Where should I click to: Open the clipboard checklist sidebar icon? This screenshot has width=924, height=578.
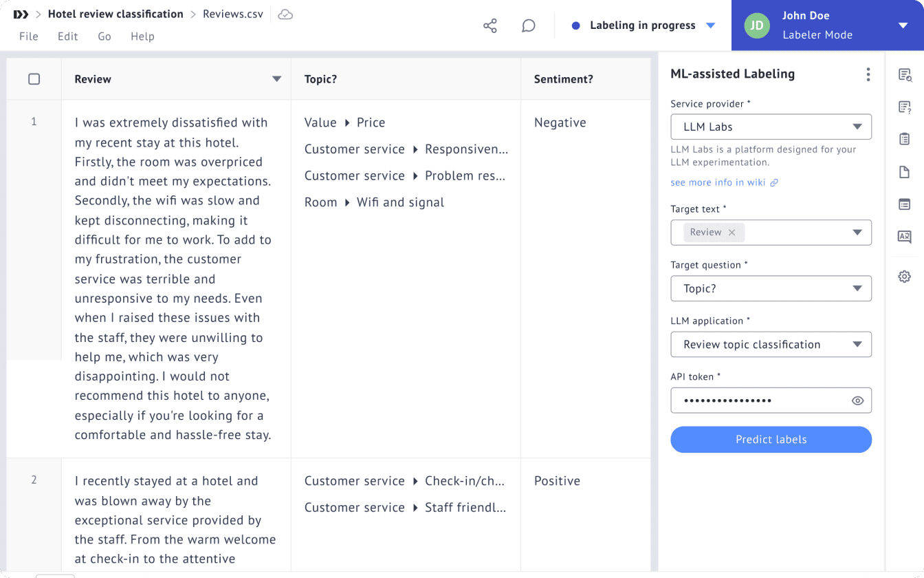click(905, 140)
